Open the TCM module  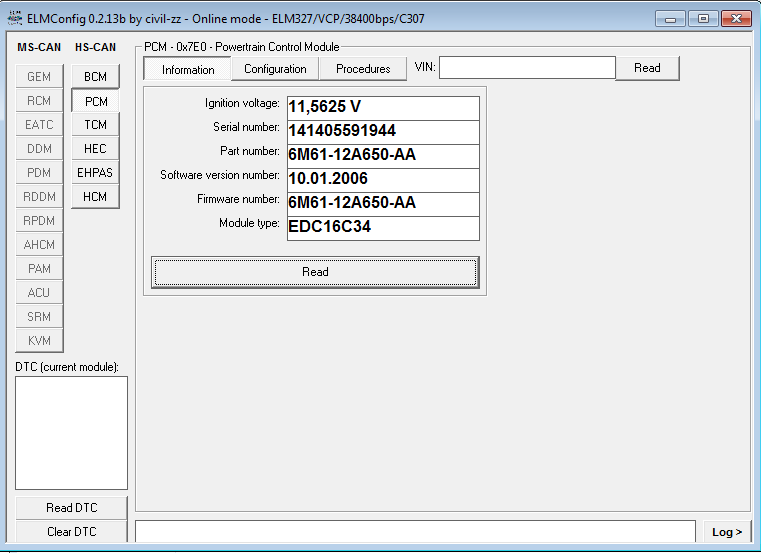(x=95, y=125)
